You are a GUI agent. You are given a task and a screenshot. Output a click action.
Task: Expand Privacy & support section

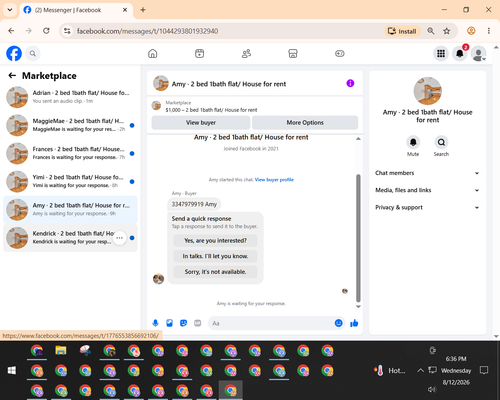pyautogui.click(x=427, y=207)
